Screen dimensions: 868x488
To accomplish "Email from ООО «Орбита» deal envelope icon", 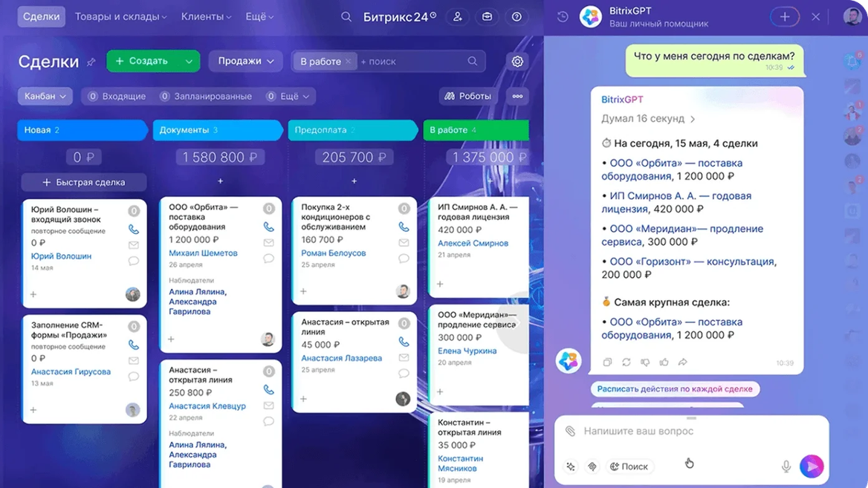I will tap(268, 242).
